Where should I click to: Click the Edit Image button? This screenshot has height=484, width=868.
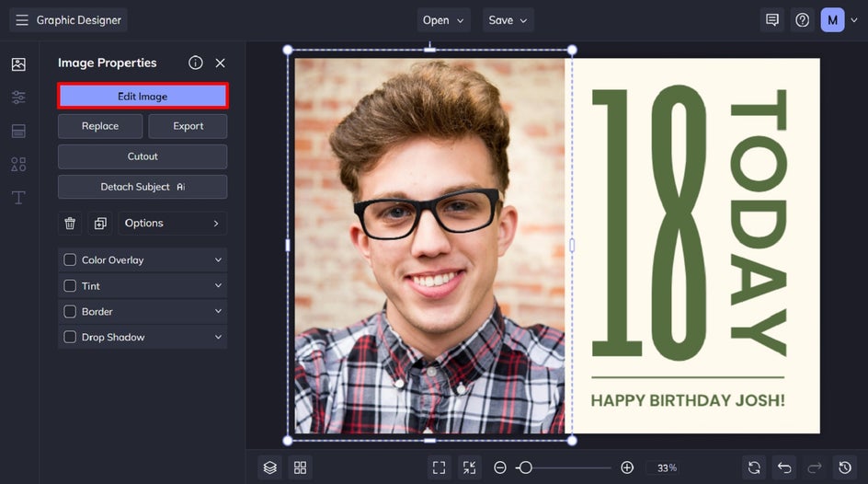coord(143,97)
